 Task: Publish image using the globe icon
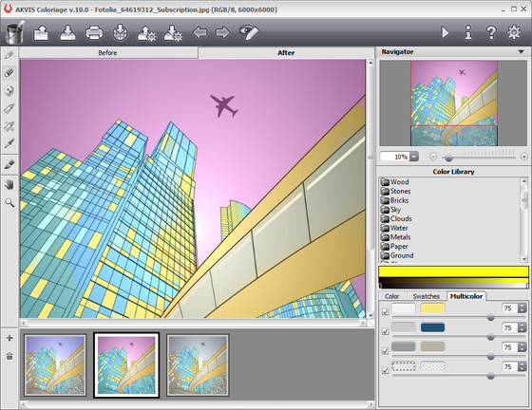point(120,32)
